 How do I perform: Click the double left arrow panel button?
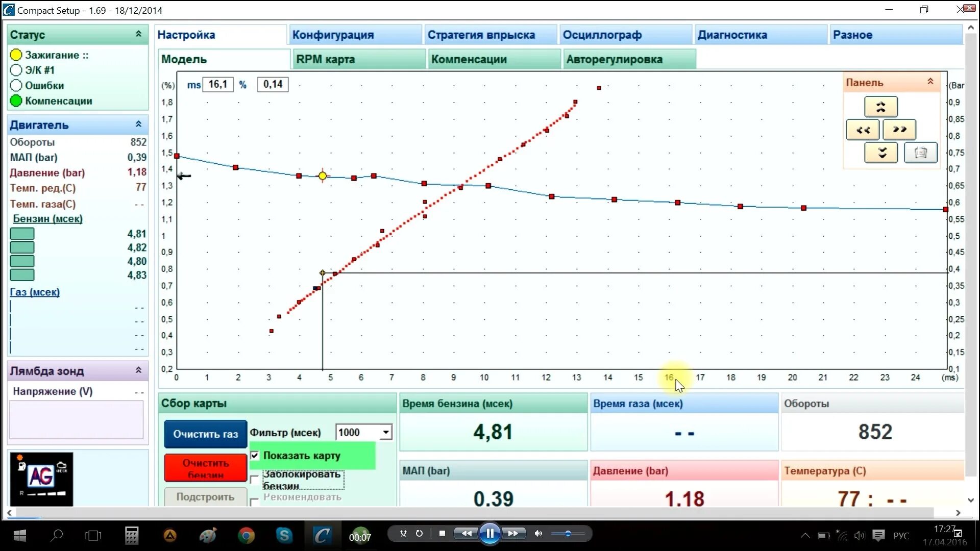pos(862,130)
